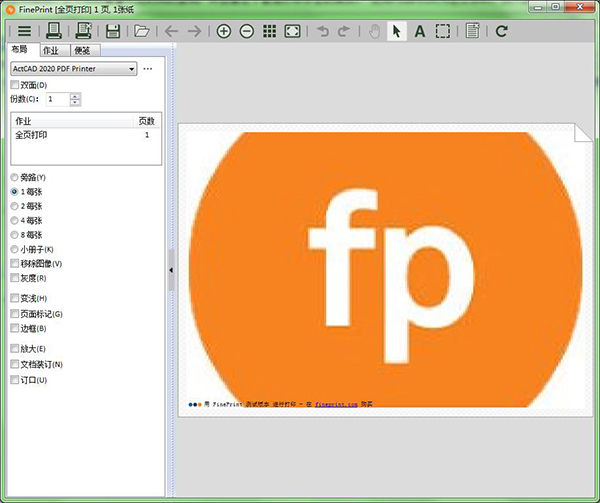Screen dimensions: 600x503
Task: Open the ActCAD 2020 PDF Printer dropdown
Action: (x=73, y=69)
